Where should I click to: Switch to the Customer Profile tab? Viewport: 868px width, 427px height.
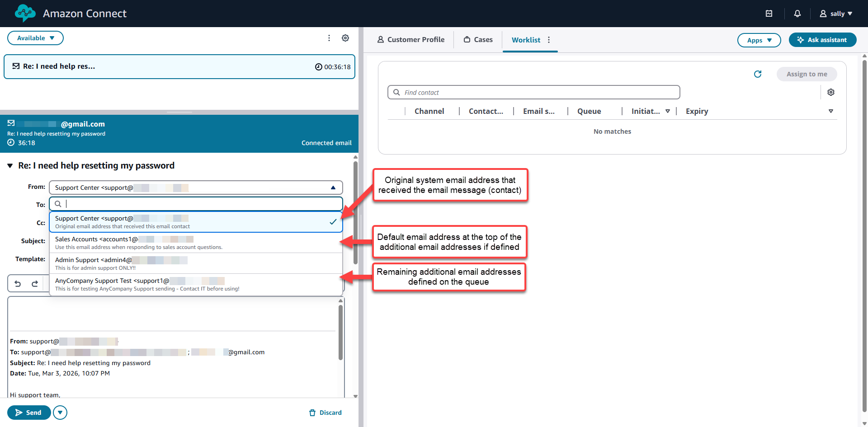[x=411, y=39]
